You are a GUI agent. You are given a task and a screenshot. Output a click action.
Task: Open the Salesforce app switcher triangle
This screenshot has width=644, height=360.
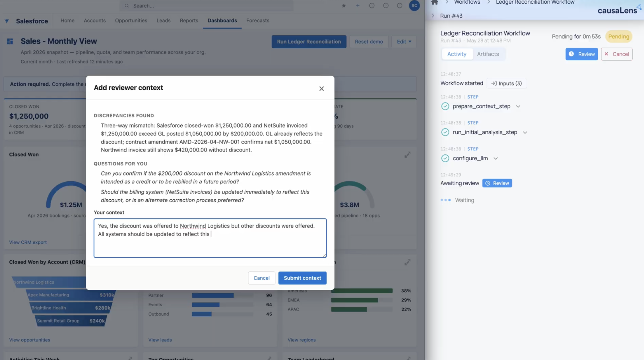7,21
